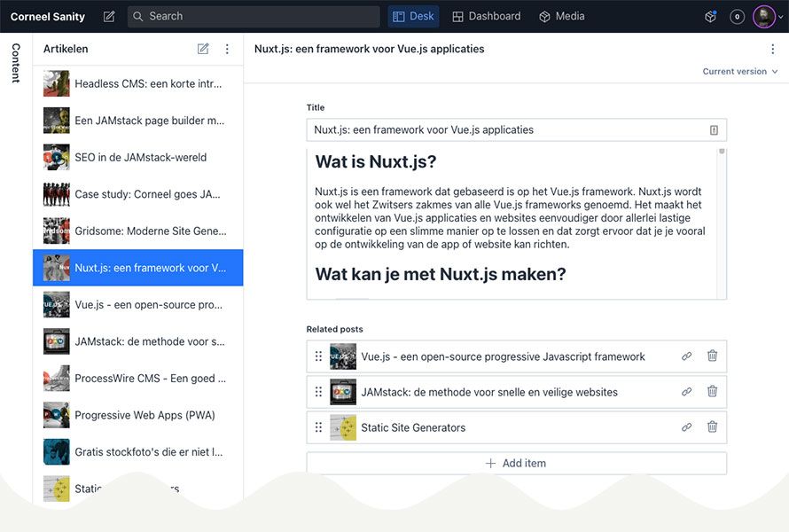Click the link icon for Vue.js related post

[686, 356]
